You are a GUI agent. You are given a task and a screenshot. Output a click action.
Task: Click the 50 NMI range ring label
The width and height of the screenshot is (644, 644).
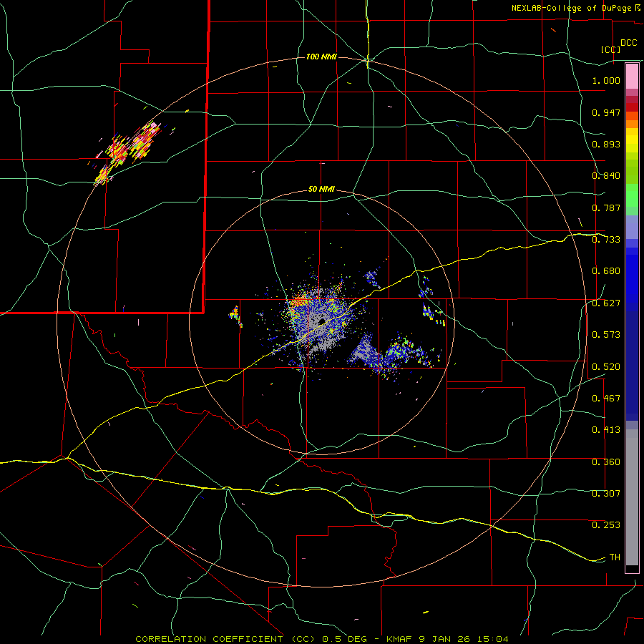tap(321, 190)
